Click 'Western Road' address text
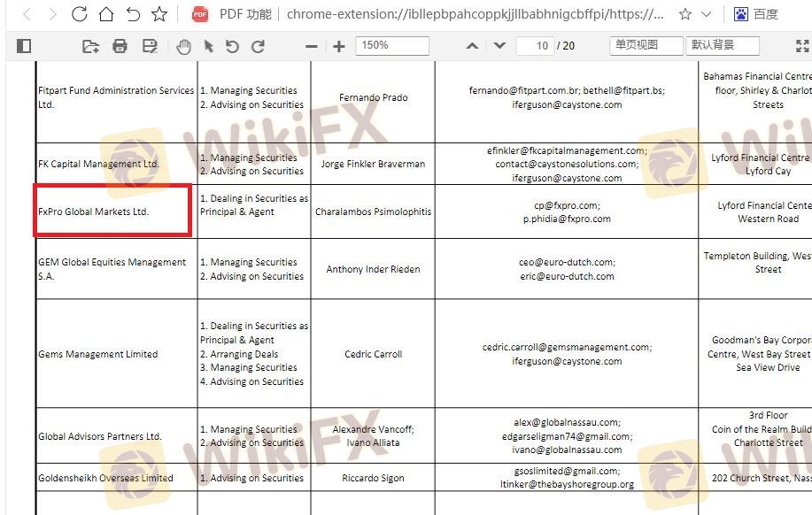 click(x=768, y=219)
